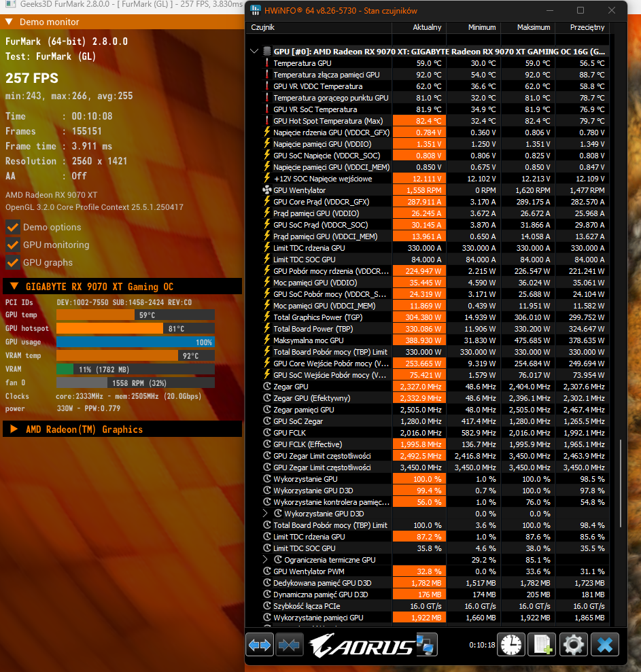
Task: Click the GPU hotspot 81°C bar
Action: click(135, 328)
